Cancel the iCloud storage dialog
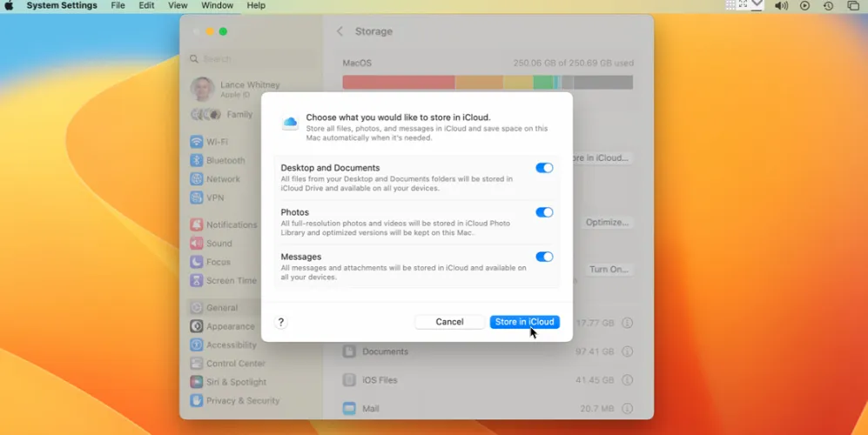 click(x=449, y=322)
